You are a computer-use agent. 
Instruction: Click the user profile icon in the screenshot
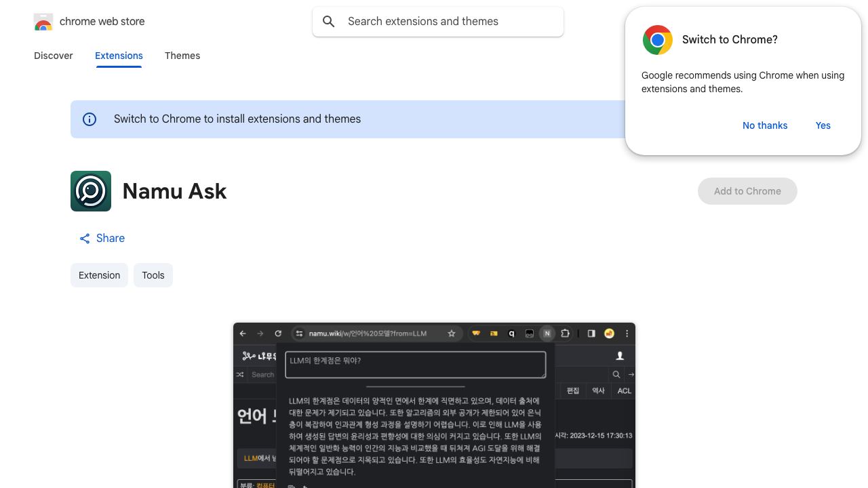(620, 356)
